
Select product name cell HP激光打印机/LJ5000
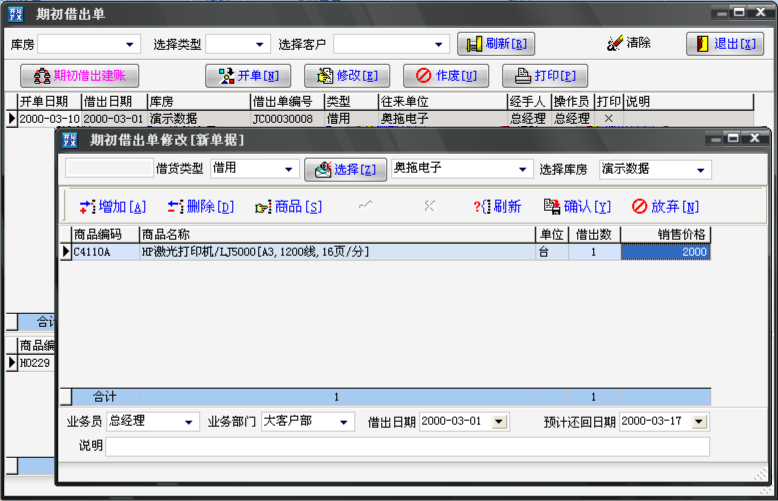[x=337, y=252]
